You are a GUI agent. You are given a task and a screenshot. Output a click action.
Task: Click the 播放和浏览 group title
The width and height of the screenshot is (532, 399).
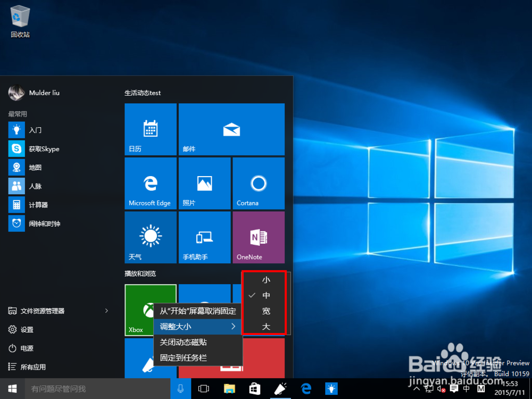[x=140, y=273]
